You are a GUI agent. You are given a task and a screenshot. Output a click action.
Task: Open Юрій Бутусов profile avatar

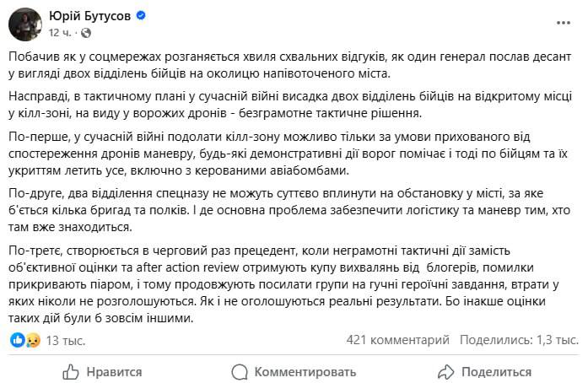24,23
